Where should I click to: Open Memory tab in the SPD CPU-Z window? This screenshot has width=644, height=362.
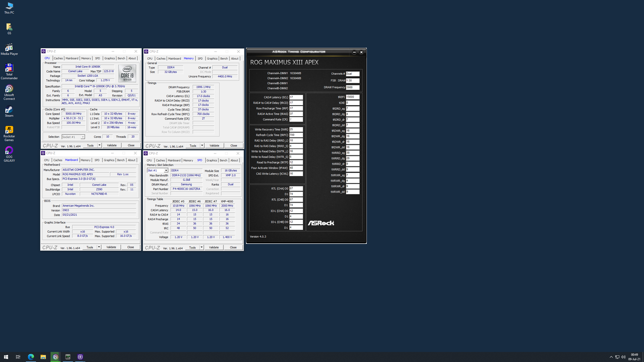tap(188, 160)
